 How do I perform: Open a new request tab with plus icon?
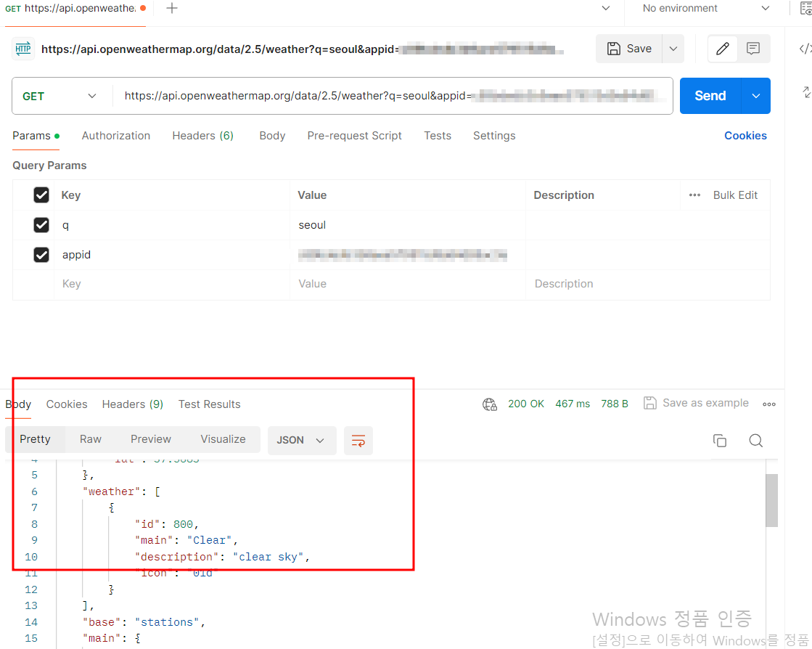pos(172,8)
